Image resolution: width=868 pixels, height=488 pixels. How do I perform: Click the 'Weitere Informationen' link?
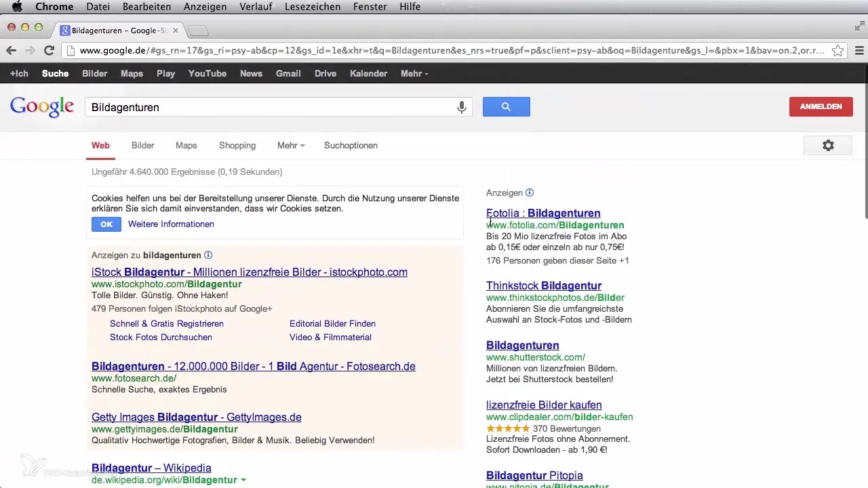click(171, 224)
